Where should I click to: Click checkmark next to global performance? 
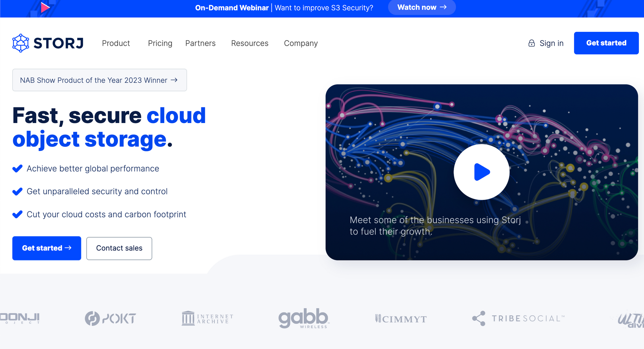(x=17, y=168)
